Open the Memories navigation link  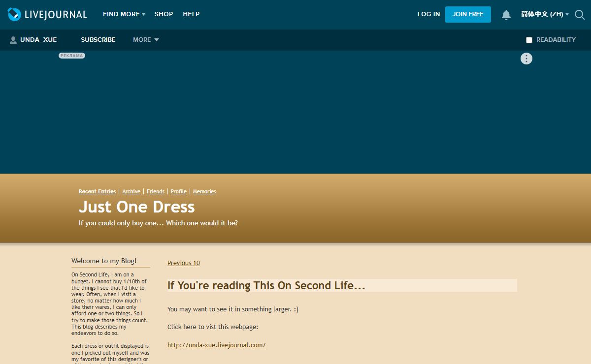204,191
